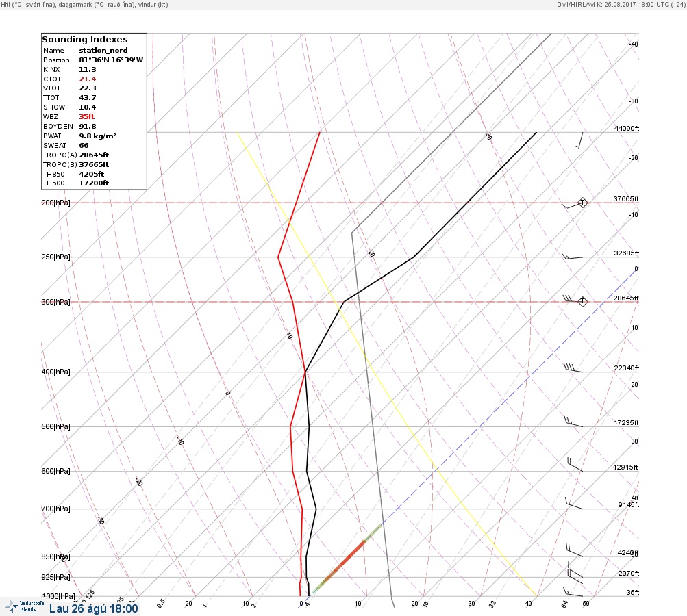Click the '400[hPa]' pressure label

coord(55,372)
